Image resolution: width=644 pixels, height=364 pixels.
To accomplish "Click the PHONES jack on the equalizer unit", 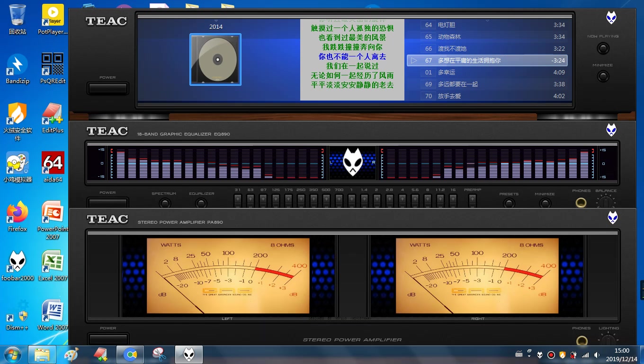I will click(581, 203).
